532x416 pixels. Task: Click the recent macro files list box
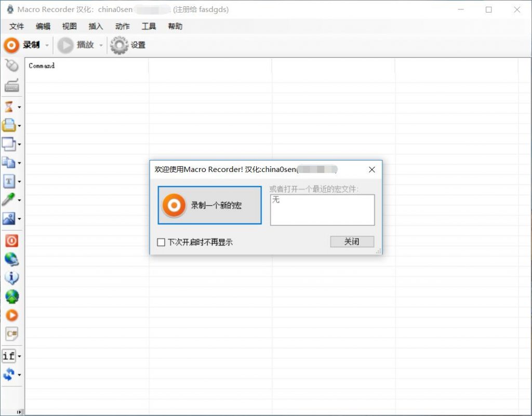pyautogui.click(x=322, y=210)
